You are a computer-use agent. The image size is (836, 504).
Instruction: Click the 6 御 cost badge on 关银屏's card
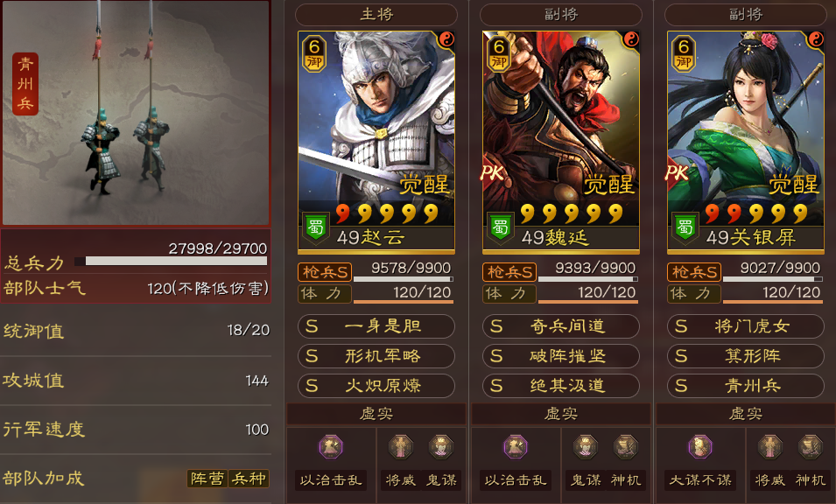pyautogui.click(x=684, y=53)
